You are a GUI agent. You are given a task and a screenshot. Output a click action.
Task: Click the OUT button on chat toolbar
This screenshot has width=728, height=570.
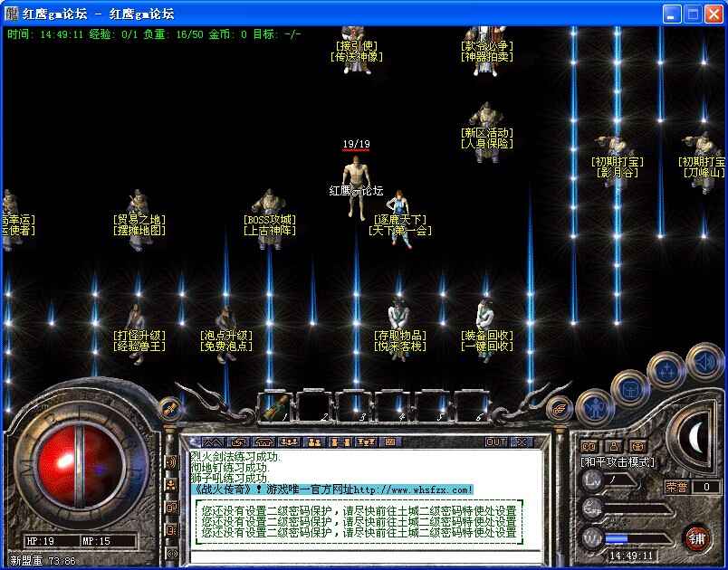[495, 442]
